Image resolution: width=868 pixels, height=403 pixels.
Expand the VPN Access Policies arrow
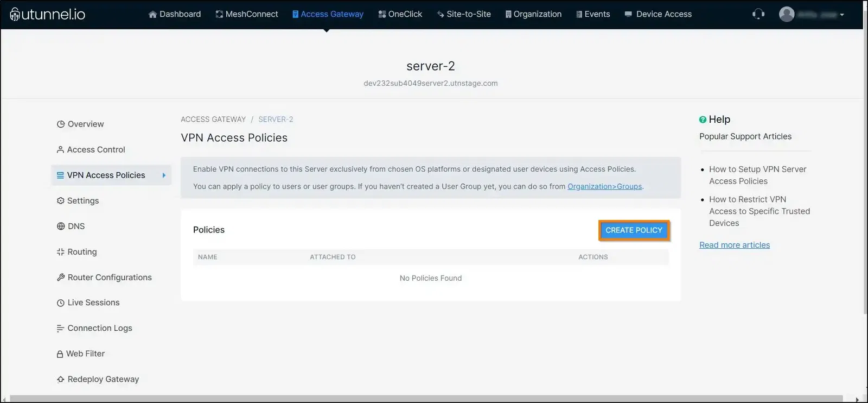click(164, 175)
